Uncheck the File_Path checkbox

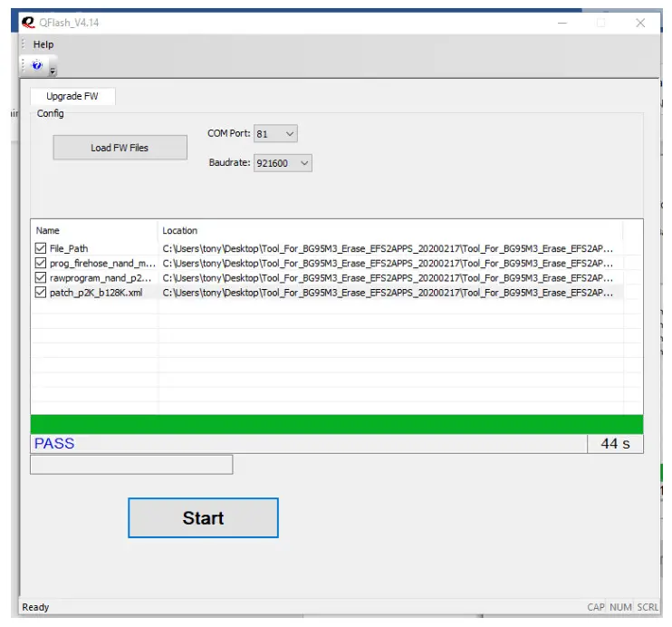pos(41,248)
